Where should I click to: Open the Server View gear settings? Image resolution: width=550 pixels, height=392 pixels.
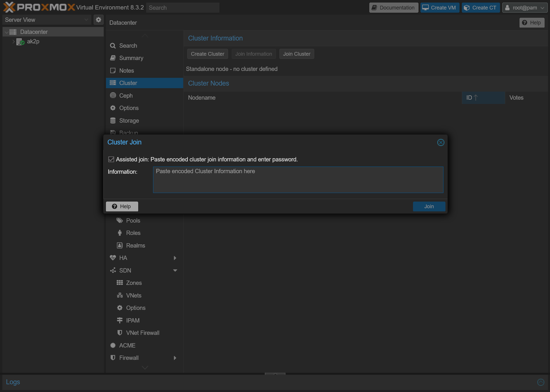99,20
